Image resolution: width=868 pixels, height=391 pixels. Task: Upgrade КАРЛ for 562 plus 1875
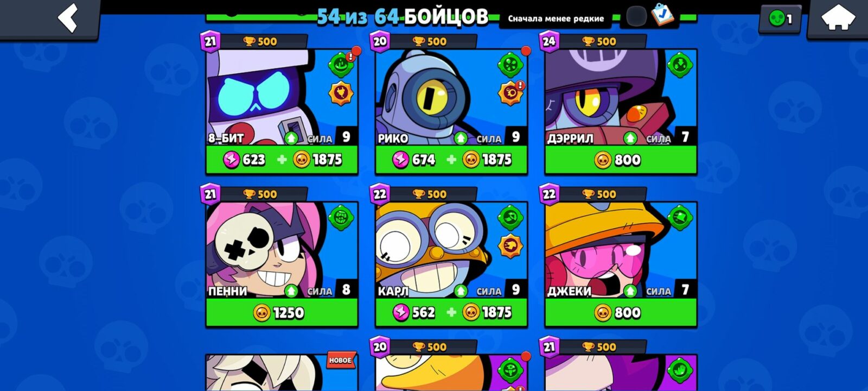pyautogui.click(x=451, y=313)
